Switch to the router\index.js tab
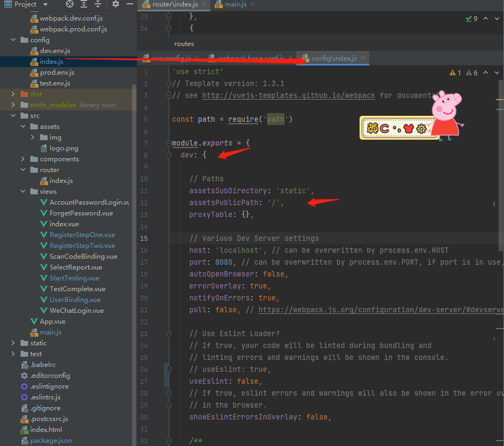 tap(175, 4)
